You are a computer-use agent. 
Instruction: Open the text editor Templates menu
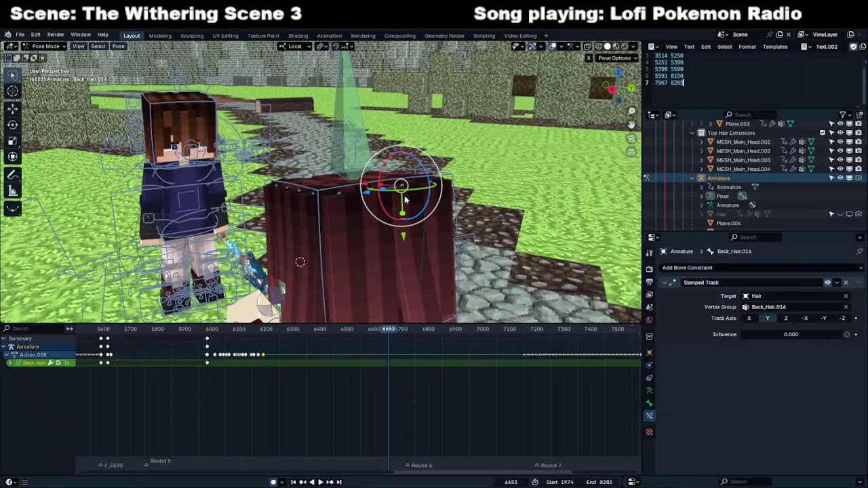[775, 47]
